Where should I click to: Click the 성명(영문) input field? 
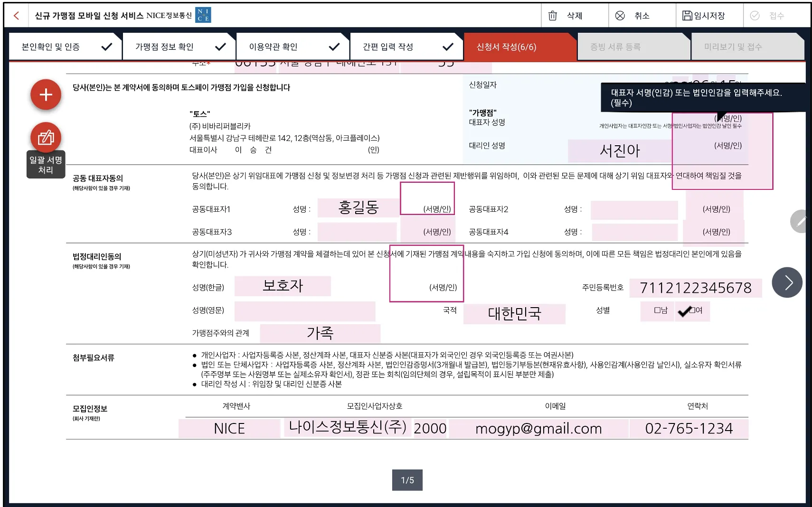[x=305, y=311]
